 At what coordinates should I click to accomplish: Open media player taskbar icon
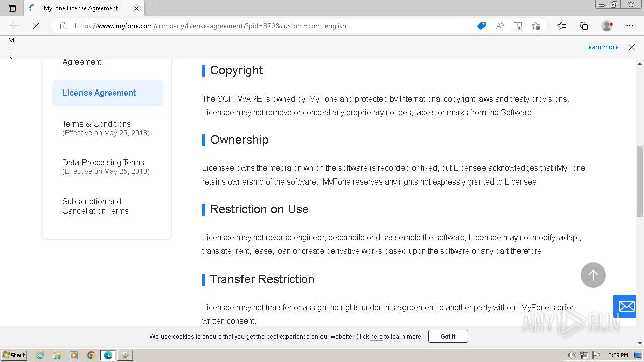[x=74, y=355]
